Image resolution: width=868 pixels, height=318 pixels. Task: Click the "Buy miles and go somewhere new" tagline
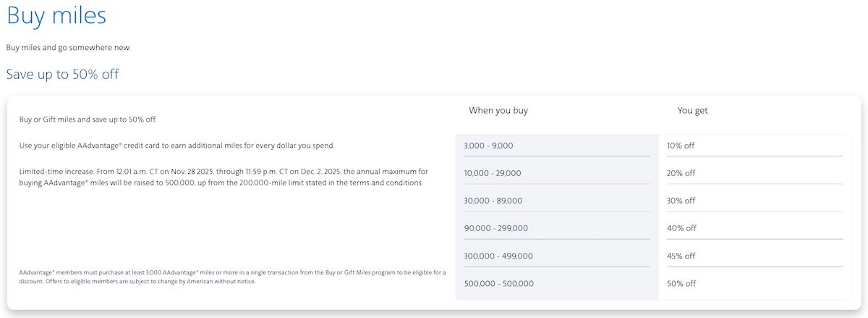pos(68,48)
